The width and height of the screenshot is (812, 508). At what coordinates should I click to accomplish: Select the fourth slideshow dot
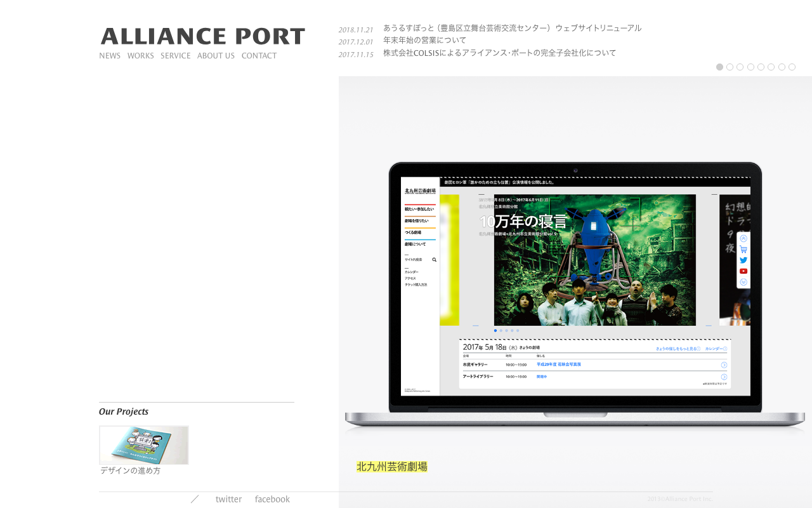(750, 67)
